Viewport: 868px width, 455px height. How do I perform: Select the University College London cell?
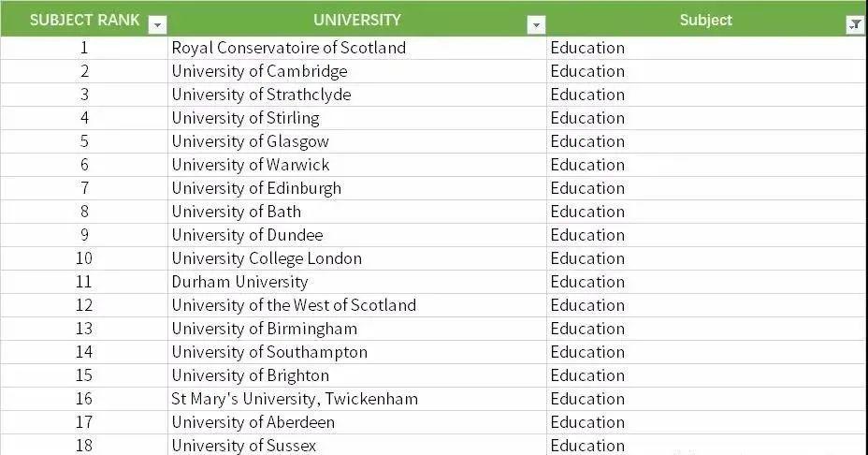(357, 258)
